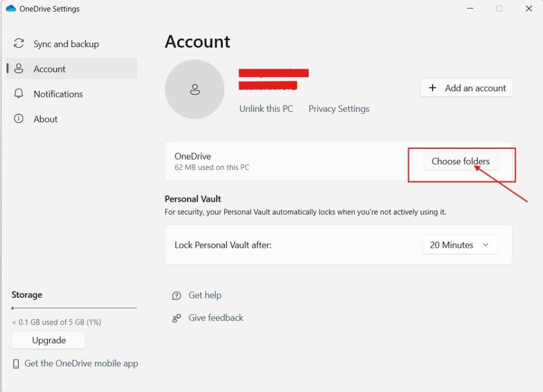Open the Get help link
Screen dimensions: 543x392
205,295
